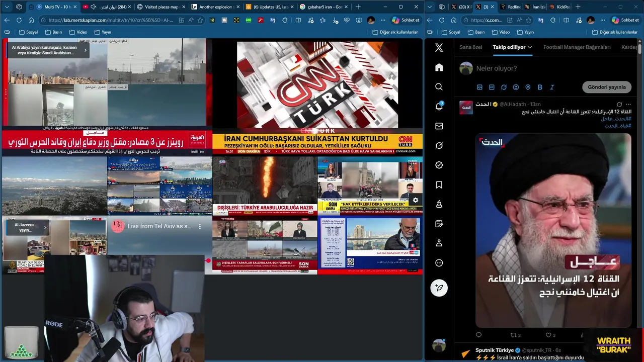Open Sohbet et Copilot button in left browser
644x362 pixels.
(405, 20)
